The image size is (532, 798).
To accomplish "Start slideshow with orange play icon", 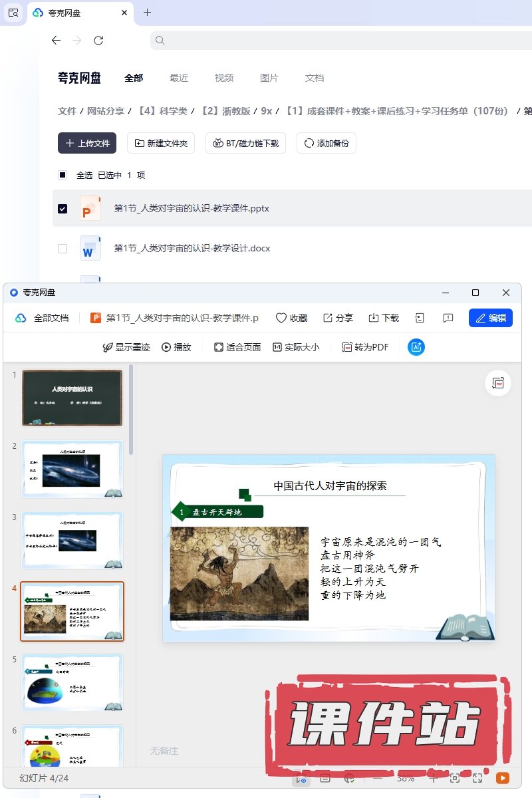I will 503,777.
